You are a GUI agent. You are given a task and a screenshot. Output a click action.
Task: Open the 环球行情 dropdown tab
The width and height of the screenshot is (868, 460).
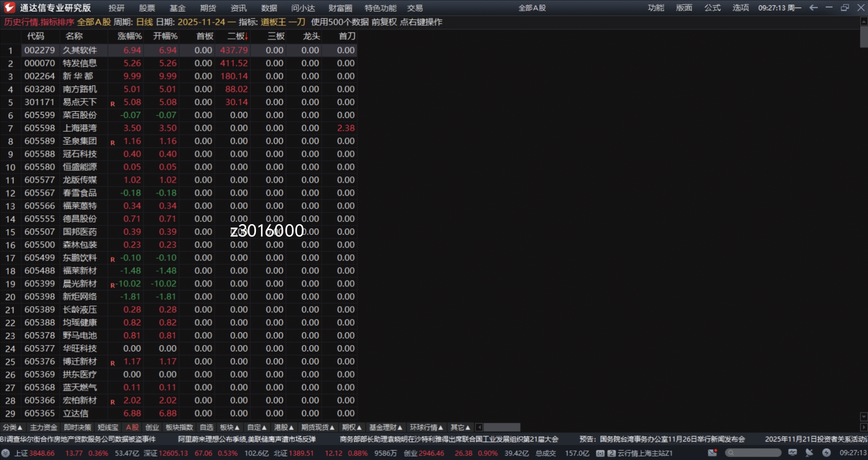(x=427, y=427)
